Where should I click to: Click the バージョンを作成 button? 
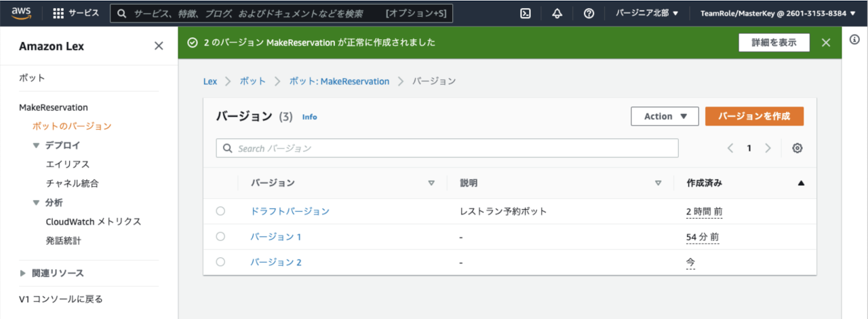click(x=754, y=116)
